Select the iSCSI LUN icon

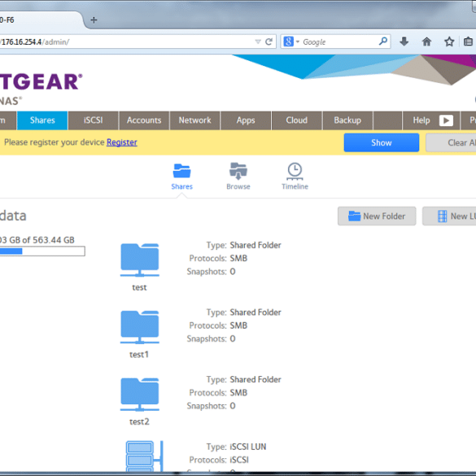coord(145,456)
